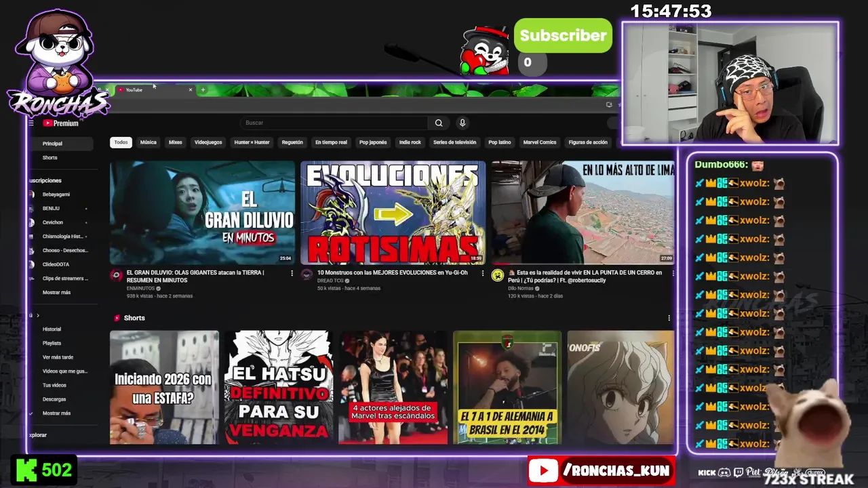Select the En tiempo real chip
This screenshot has height=488, width=868.
click(331, 142)
